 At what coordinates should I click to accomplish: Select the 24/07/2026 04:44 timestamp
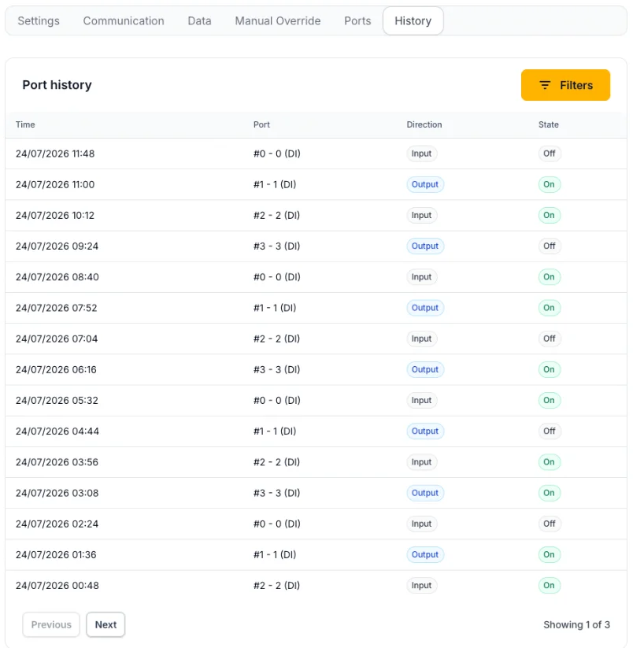point(57,431)
